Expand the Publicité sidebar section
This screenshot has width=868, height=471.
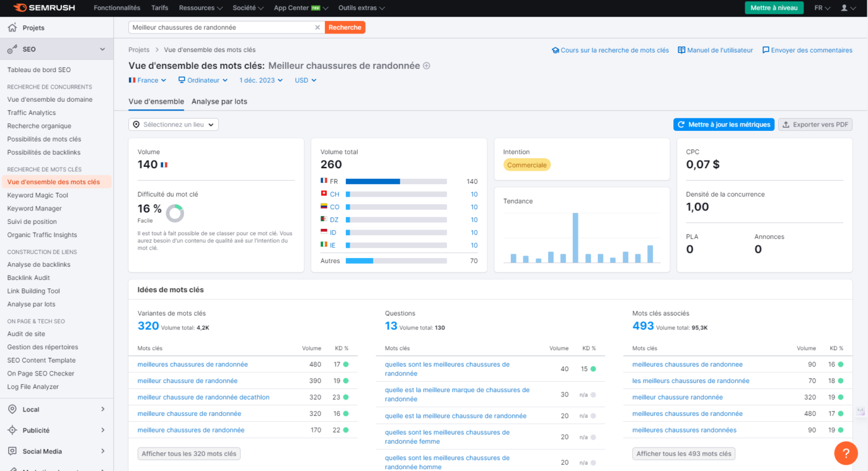click(103, 430)
